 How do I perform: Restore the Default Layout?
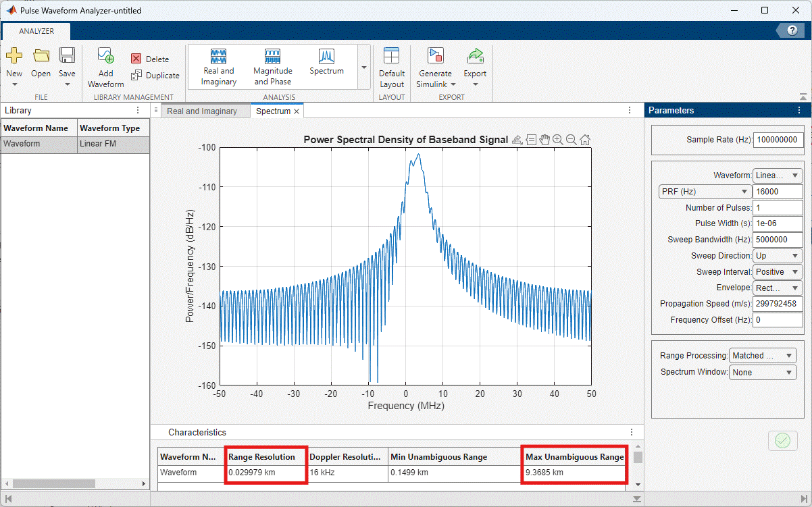point(391,68)
